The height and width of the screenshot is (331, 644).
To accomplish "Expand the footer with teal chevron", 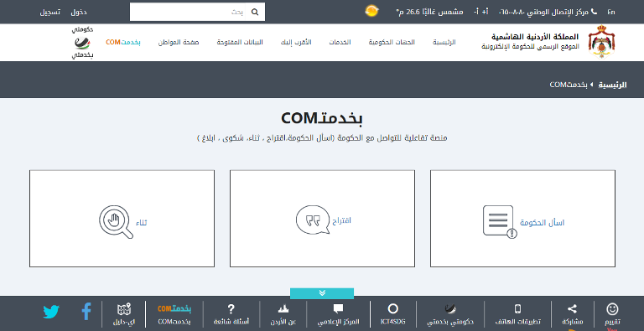I will point(322,293).
